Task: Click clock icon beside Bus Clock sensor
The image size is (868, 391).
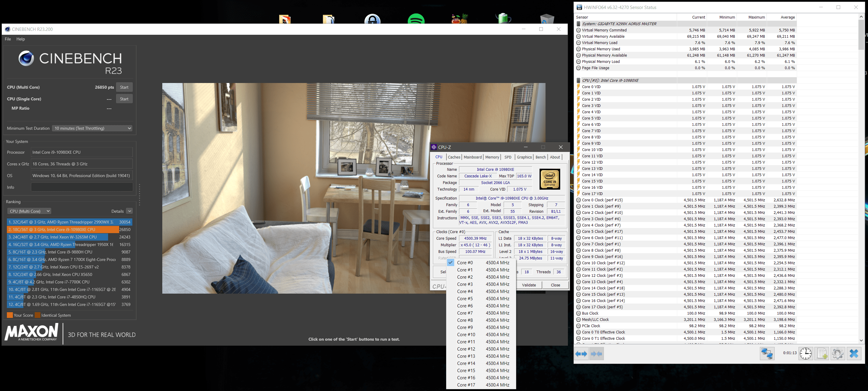Action: point(578,313)
